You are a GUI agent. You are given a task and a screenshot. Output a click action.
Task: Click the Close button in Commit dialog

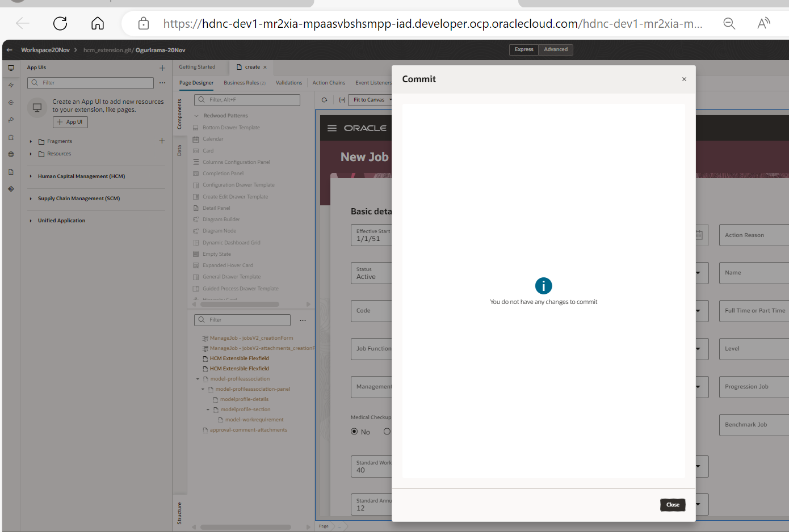click(673, 505)
